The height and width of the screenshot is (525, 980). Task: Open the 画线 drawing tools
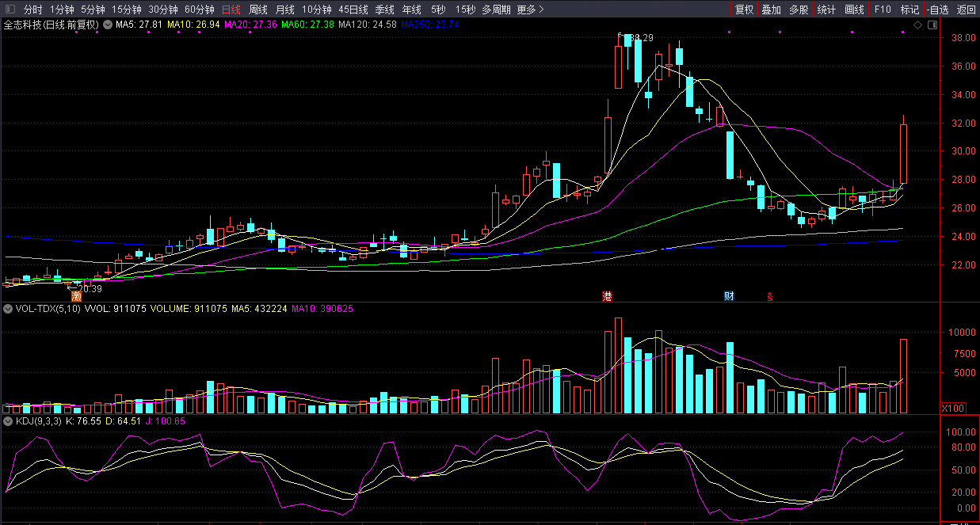tap(854, 10)
